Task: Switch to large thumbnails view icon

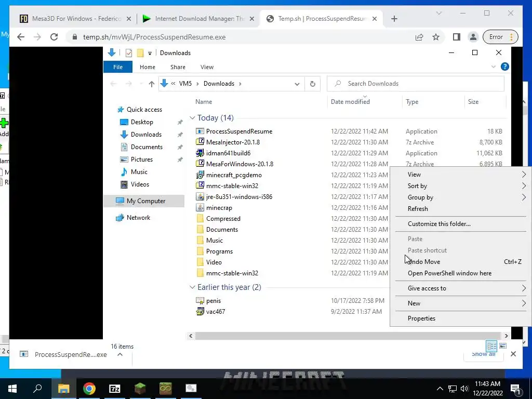Action: 503,345
